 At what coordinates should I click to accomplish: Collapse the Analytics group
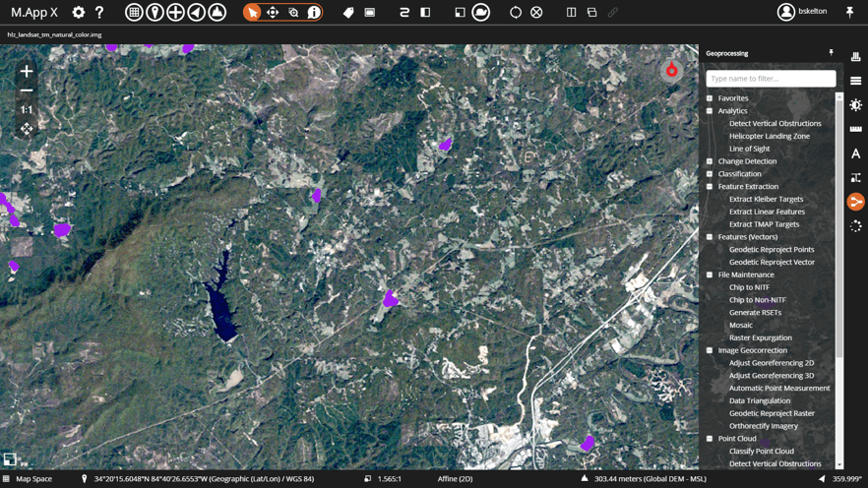point(710,110)
